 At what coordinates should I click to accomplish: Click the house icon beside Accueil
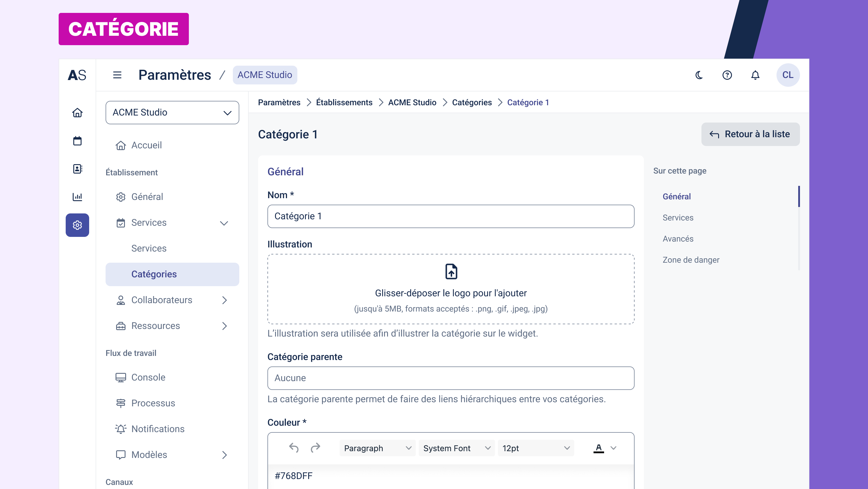point(121,145)
